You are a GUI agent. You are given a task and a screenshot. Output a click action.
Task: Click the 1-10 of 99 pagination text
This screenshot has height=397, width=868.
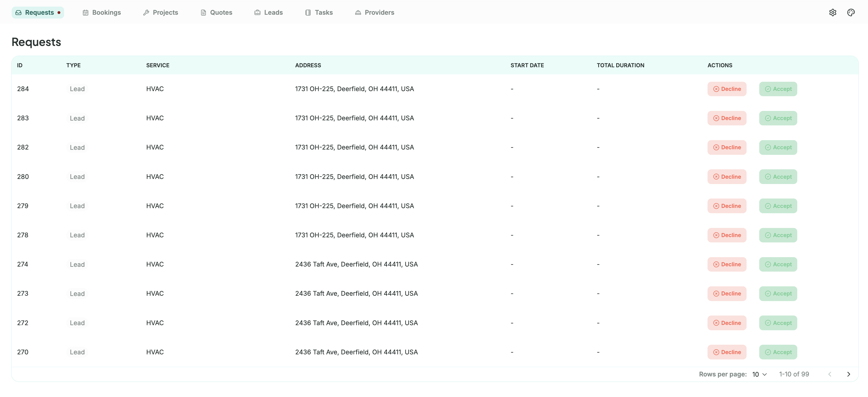tap(794, 374)
